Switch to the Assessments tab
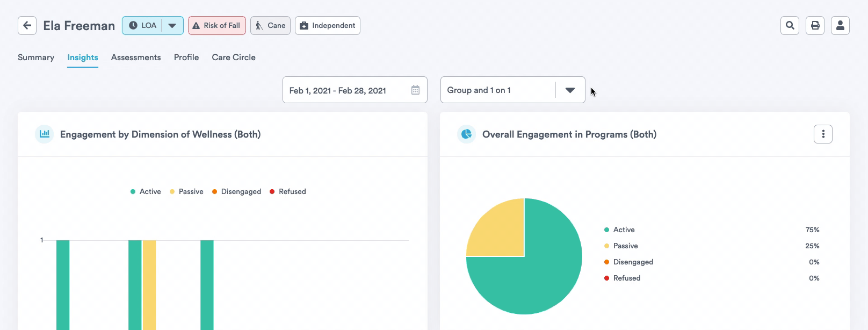This screenshot has width=868, height=330. tap(136, 58)
